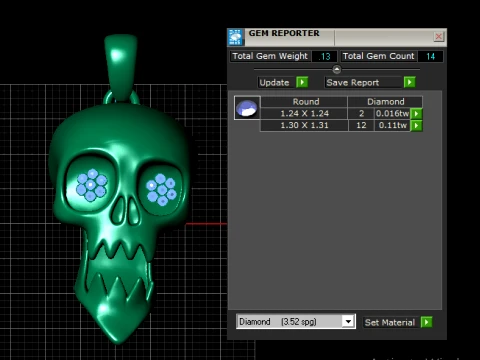Click the Gem Reporter title bar icon
480x360 pixels.
236,37
